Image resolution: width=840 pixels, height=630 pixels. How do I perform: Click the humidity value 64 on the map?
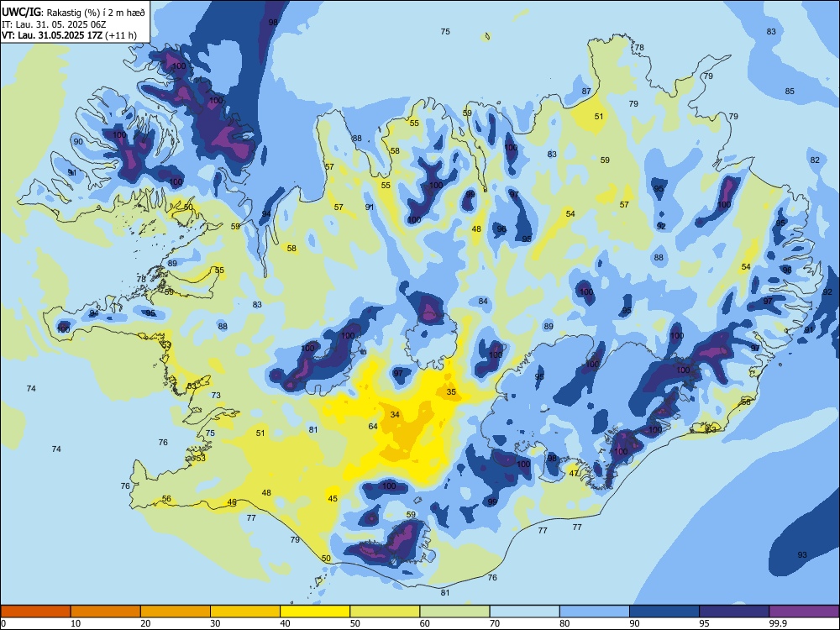373,427
